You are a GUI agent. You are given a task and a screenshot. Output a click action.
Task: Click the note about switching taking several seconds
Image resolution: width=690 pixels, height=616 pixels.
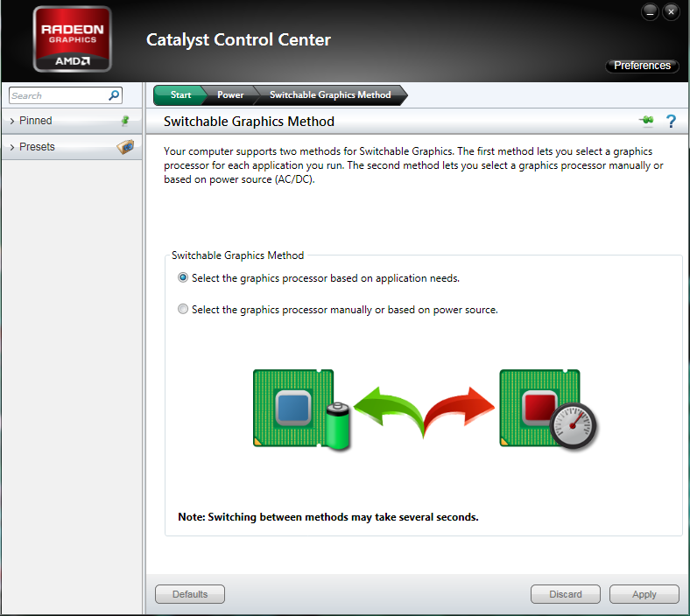pos(327,517)
